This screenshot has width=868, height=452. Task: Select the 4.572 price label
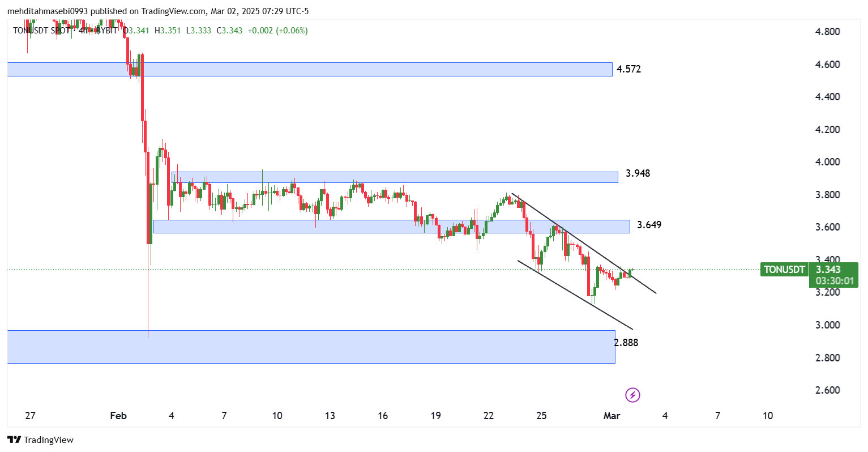point(628,69)
